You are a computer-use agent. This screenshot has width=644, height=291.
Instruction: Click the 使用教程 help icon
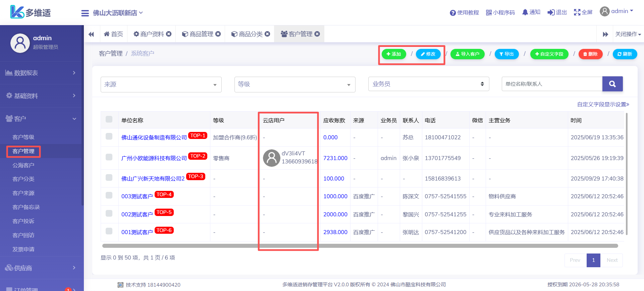tap(452, 13)
